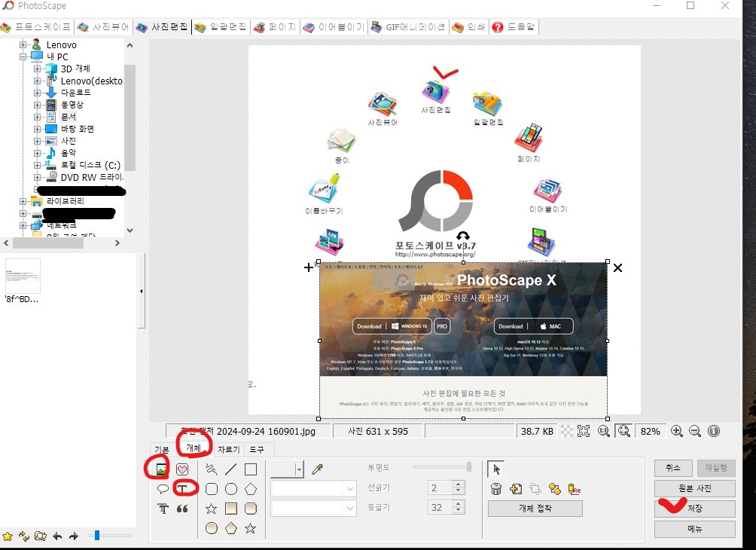Click the plus handle on the pasted image
This screenshot has height=550, width=756.
309,267
